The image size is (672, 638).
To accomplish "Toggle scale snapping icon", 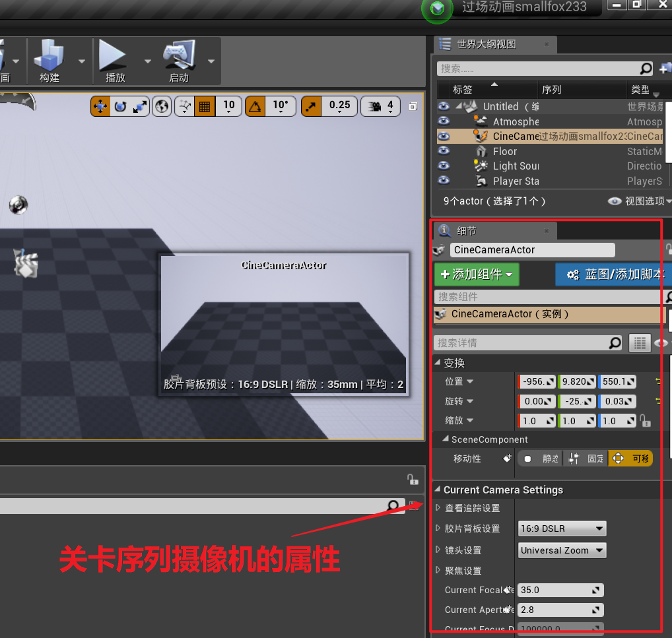I will pyautogui.click(x=311, y=106).
